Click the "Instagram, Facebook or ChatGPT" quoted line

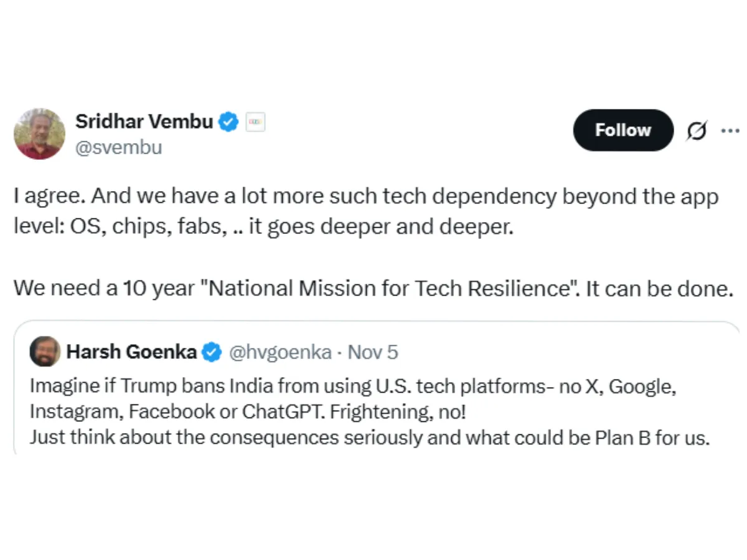247,412
